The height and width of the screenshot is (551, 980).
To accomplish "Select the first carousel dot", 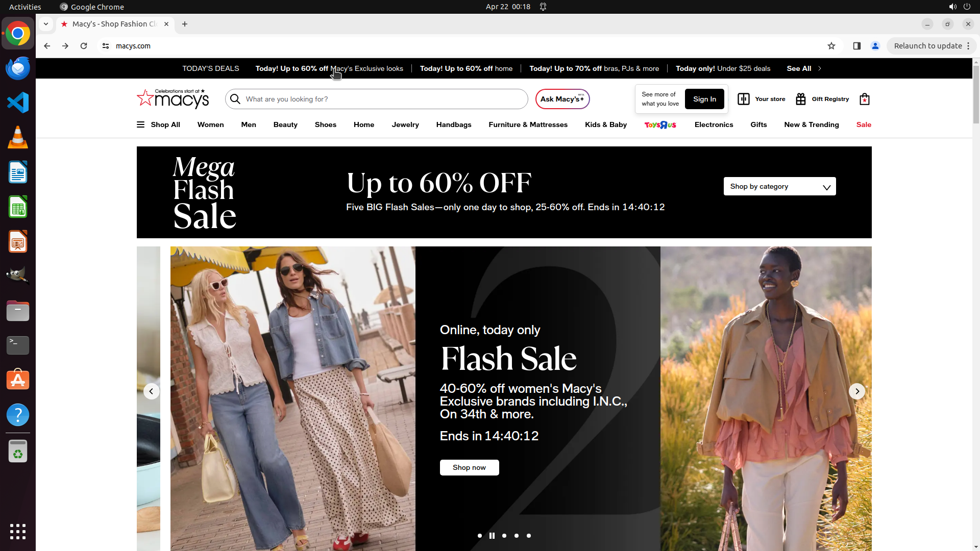I will (480, 536).
